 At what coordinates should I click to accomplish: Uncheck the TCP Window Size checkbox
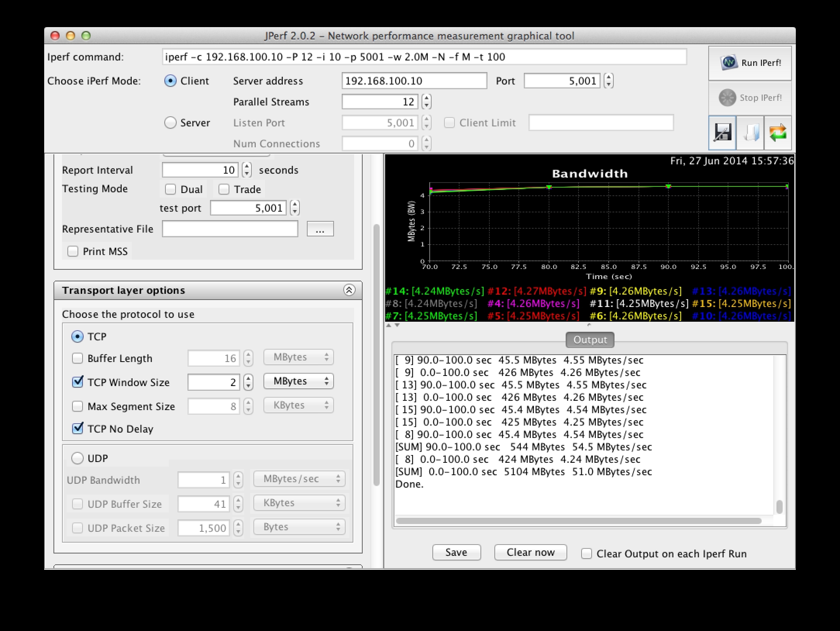[77, 382]
